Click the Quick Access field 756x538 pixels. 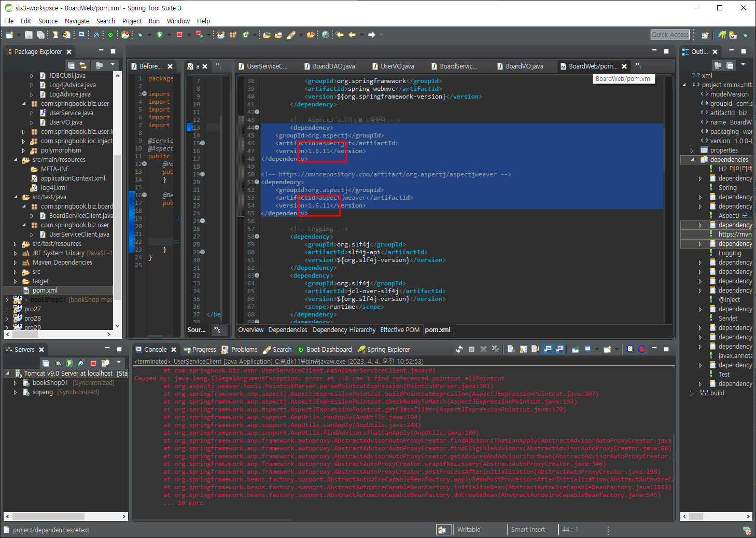[670, 35]
